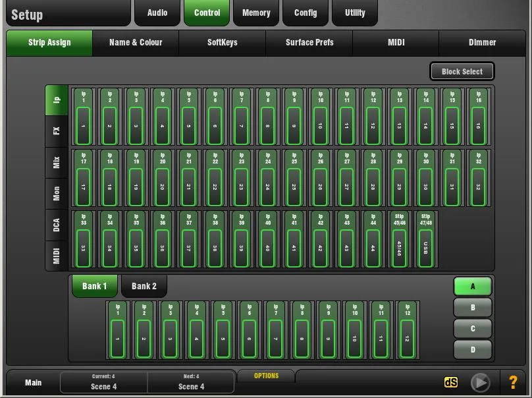Select bank fader strip Ip 8
This screenshot has height=398, width=532.
[302, 330]
